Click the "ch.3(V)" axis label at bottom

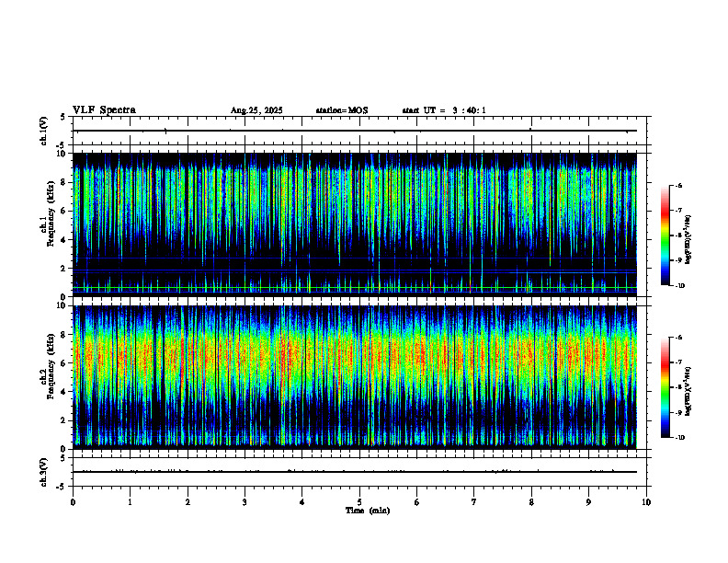(44, 472)
